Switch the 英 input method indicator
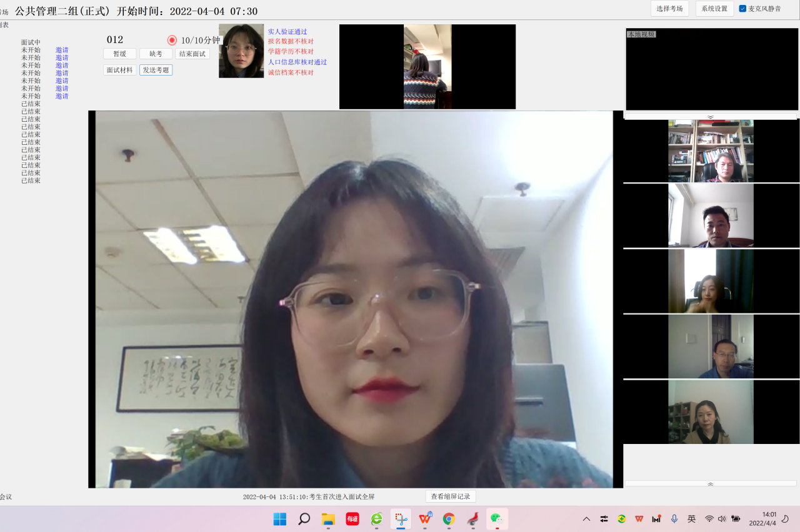This screenshot has width=800, height=532. pos(691,519)
